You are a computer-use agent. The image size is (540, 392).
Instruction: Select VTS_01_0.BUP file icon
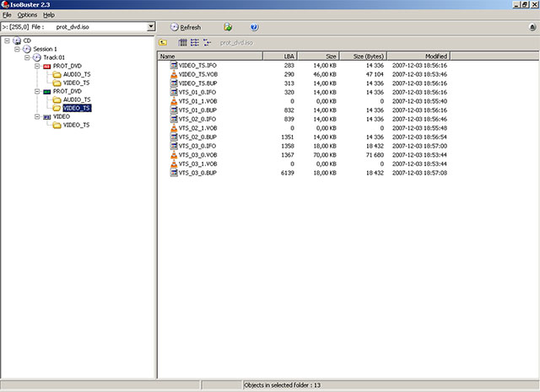[174, 110]
